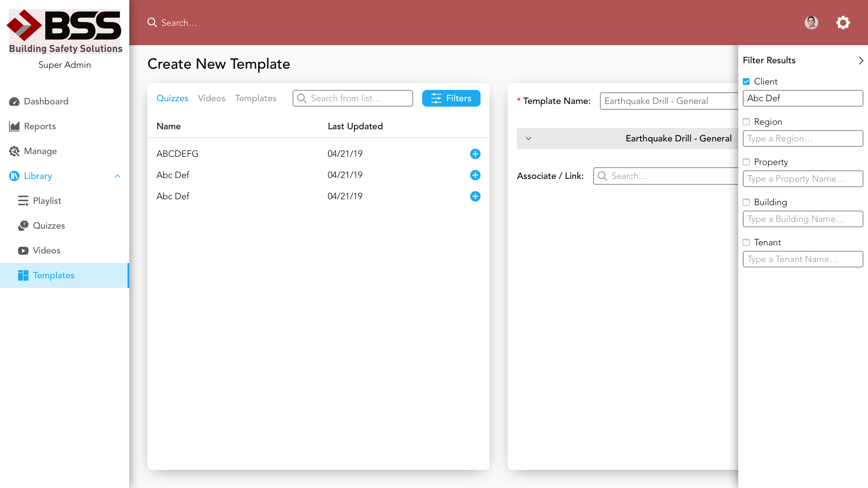This screenshot has height=488, width=868.
Task: Close Filter Results panel with arrow
Action: point(861,61)
